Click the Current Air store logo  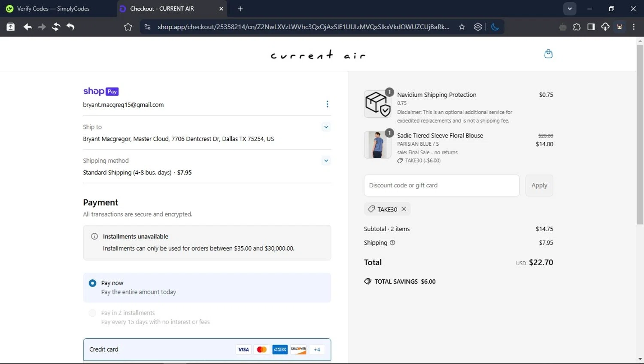pos(318,55)
